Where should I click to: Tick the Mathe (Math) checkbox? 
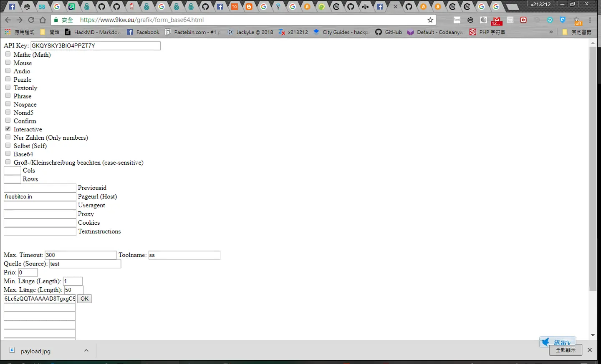[8, 54]
